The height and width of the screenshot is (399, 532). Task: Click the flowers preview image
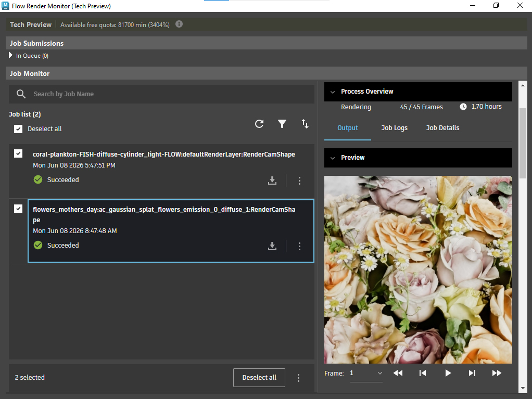point(418,269)
